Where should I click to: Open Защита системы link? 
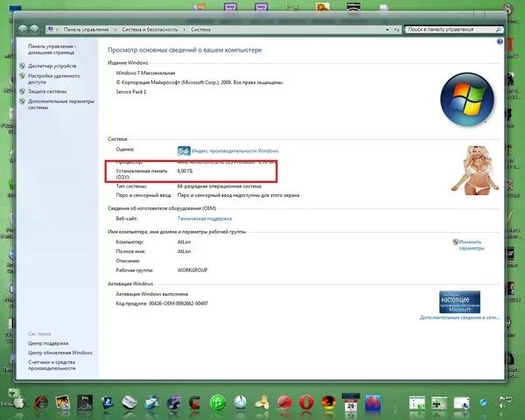[x=47, y=91]
